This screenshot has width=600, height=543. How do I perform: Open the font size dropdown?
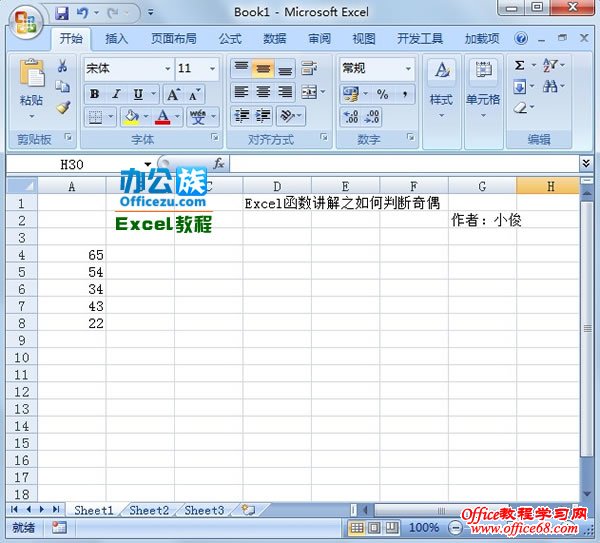[x=212, y=69]
